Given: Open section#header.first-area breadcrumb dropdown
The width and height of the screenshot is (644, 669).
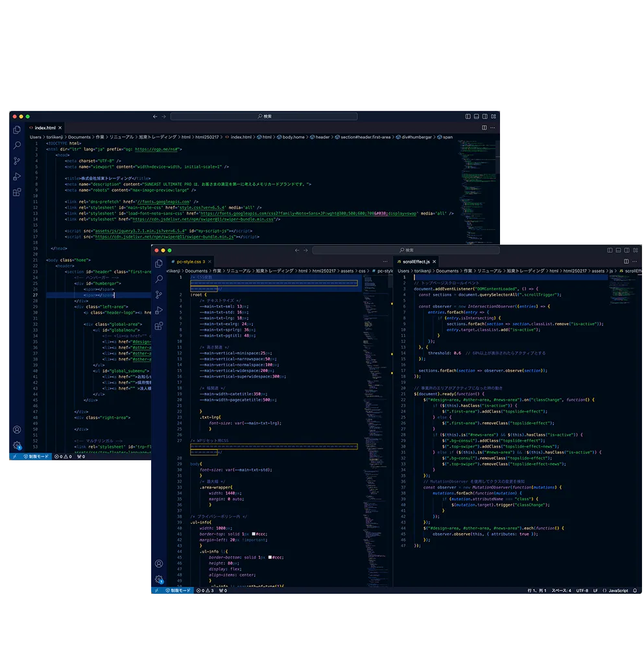Looking at the screenshot, I should 363,137.
